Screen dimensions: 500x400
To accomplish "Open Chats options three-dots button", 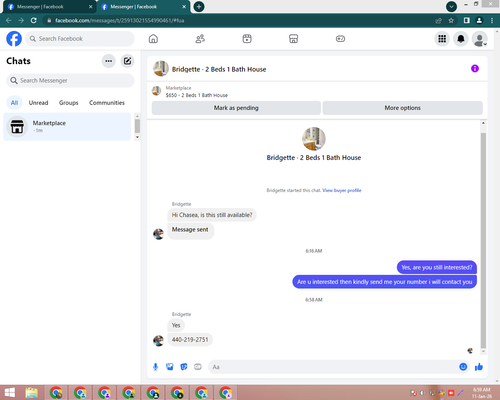I will (109, 61).
